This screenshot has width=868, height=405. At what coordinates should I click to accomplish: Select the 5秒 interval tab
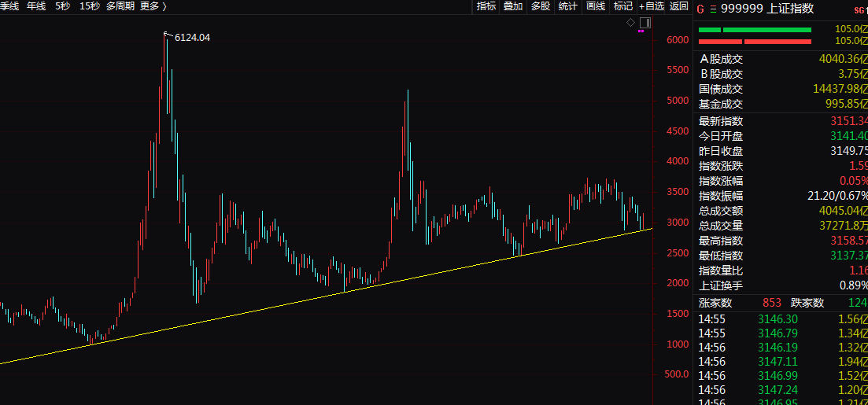[63, 6]
